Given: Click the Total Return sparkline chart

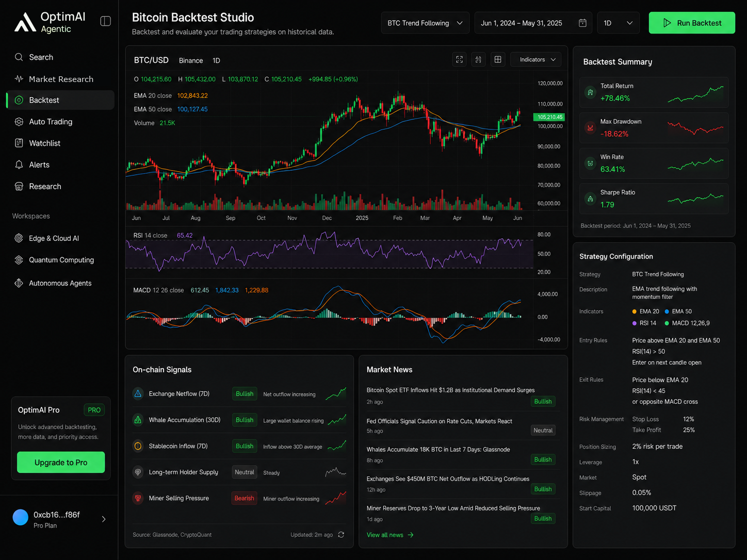Looking at the screenshot, I should click(695, 94).
